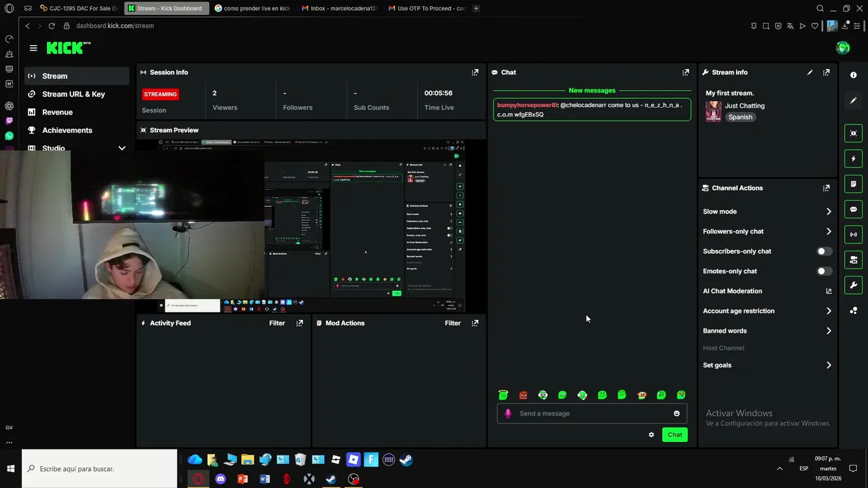Open the Kick hamburger menu

click(33, 48)
